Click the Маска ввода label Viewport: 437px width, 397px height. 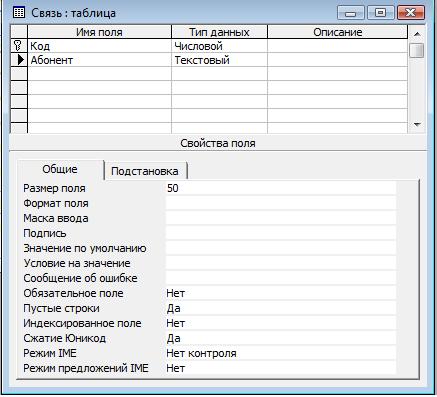pyautogui.click(x=56, y=218)
